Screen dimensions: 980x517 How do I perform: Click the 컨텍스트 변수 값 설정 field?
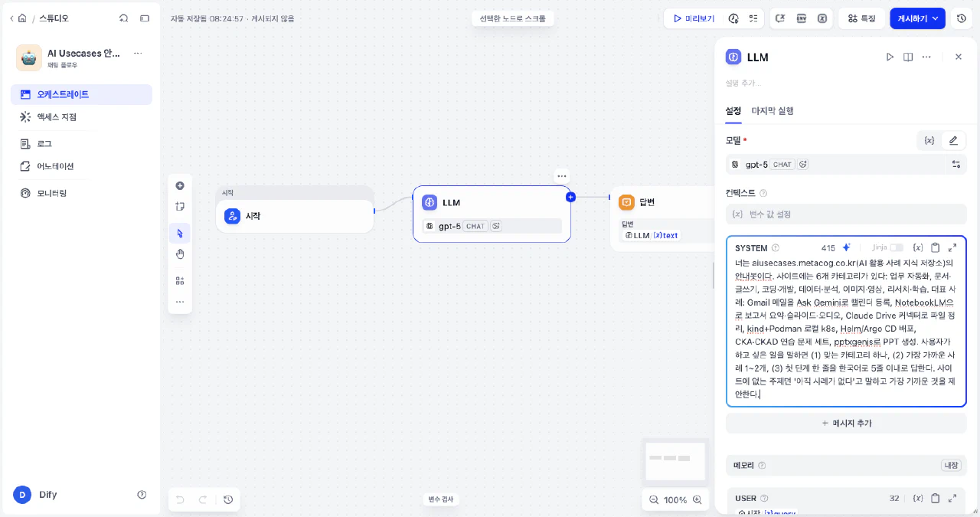(x=846, y=214)
